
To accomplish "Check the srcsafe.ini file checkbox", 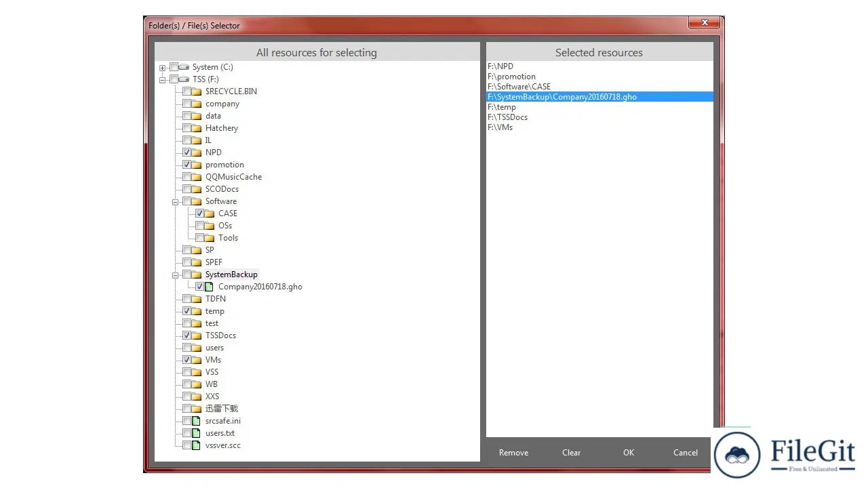I will pyautogui.click(x=186, y=421).
